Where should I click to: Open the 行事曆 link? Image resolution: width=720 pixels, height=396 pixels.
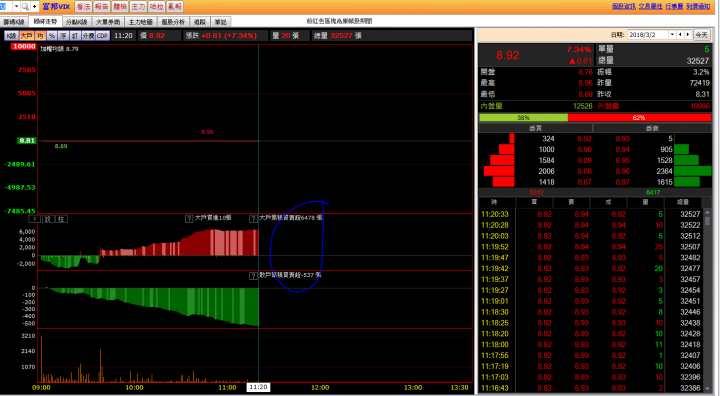tap(675, 6)
